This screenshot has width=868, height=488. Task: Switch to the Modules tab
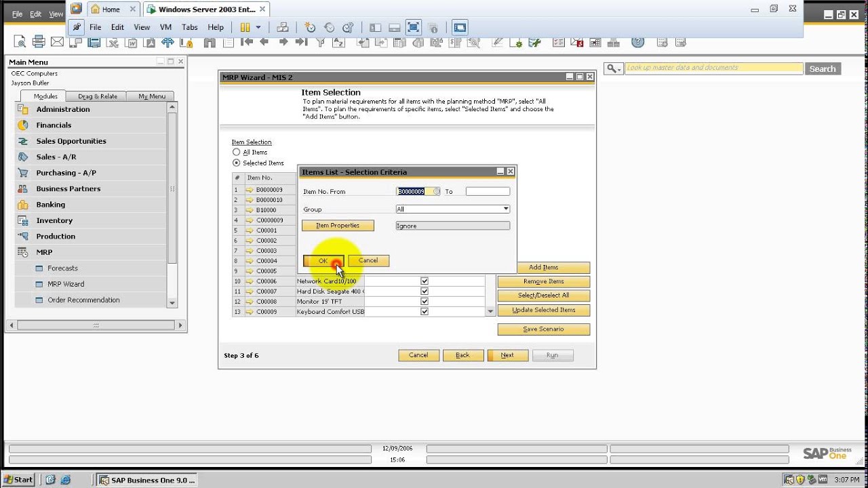tap(45, 96)
